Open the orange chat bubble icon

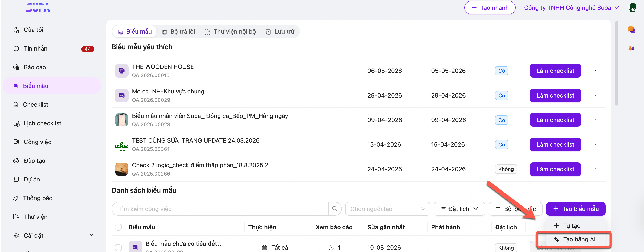(x=631, y=30)
